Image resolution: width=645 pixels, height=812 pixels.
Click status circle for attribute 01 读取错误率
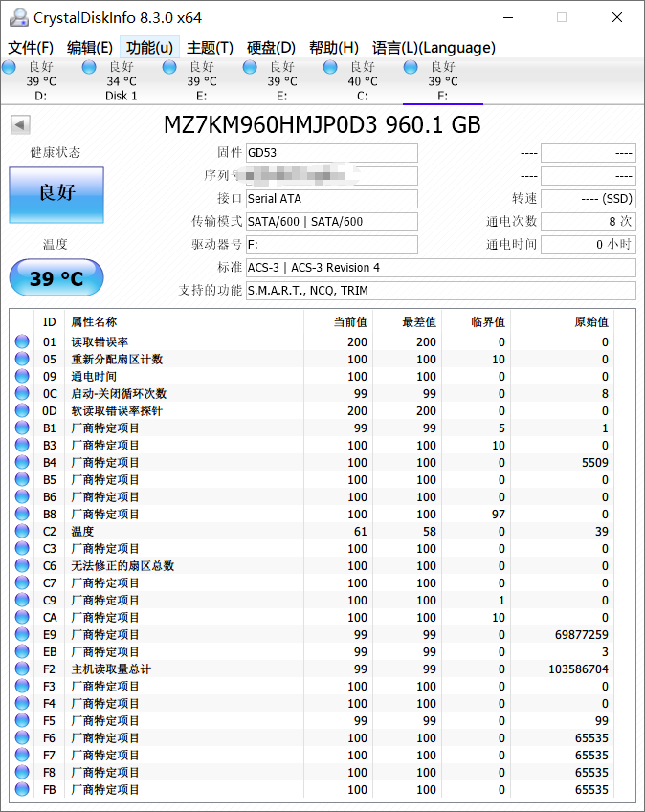[22, 341]
